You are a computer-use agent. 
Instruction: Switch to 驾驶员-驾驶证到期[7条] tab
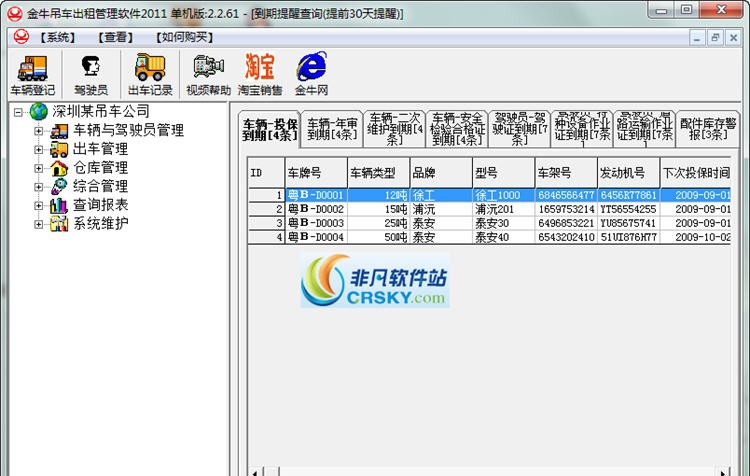point(519,129)
